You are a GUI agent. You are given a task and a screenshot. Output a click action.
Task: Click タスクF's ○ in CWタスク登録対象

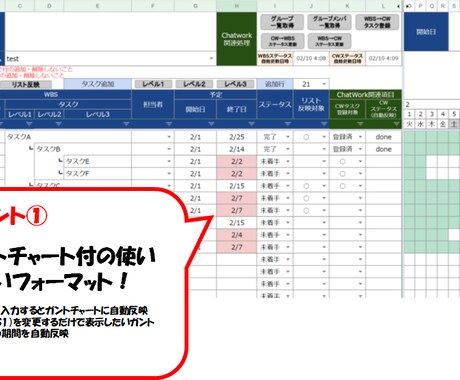point(342,174)
